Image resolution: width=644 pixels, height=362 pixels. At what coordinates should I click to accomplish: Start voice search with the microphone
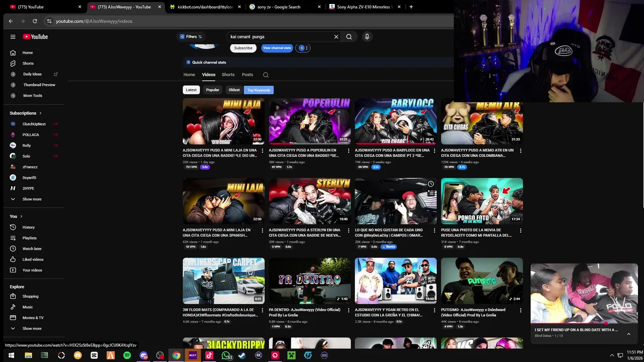pos(367,37)
